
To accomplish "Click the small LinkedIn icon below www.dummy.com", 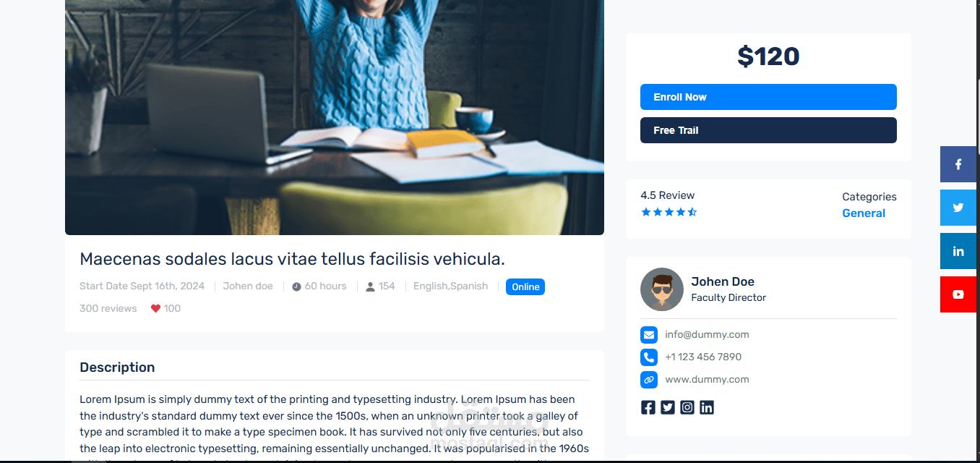I will [707, 407].
